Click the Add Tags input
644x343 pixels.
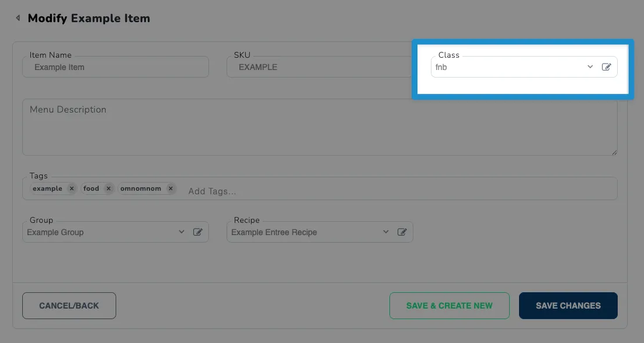(x=212, y=191)
